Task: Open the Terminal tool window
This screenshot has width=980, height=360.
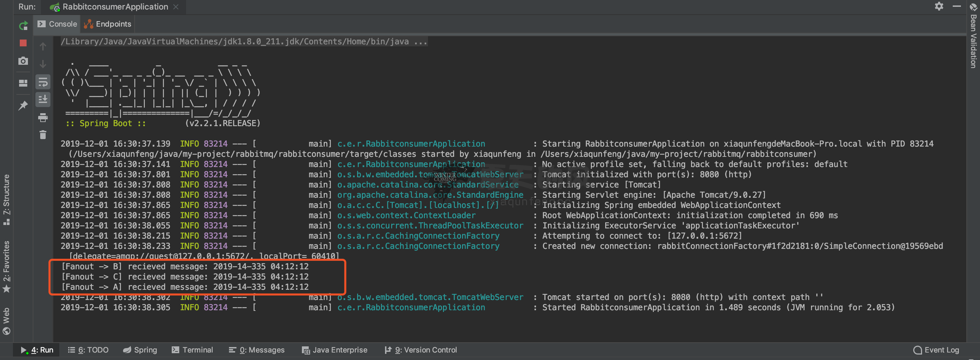Action: [192, 350]
